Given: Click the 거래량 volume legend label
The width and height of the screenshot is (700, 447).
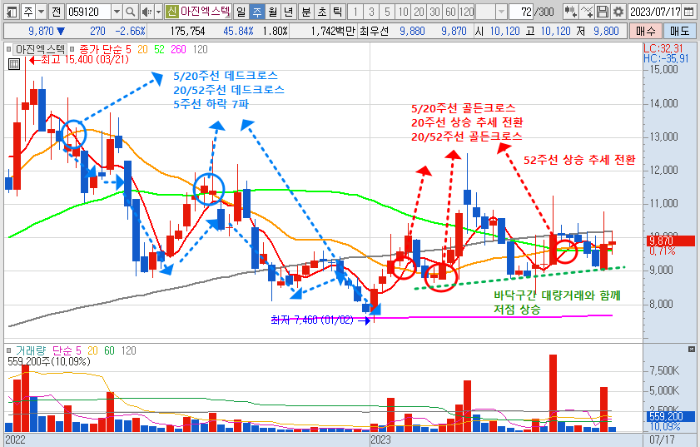Looking at the screenshot, I should coord(31,351).
